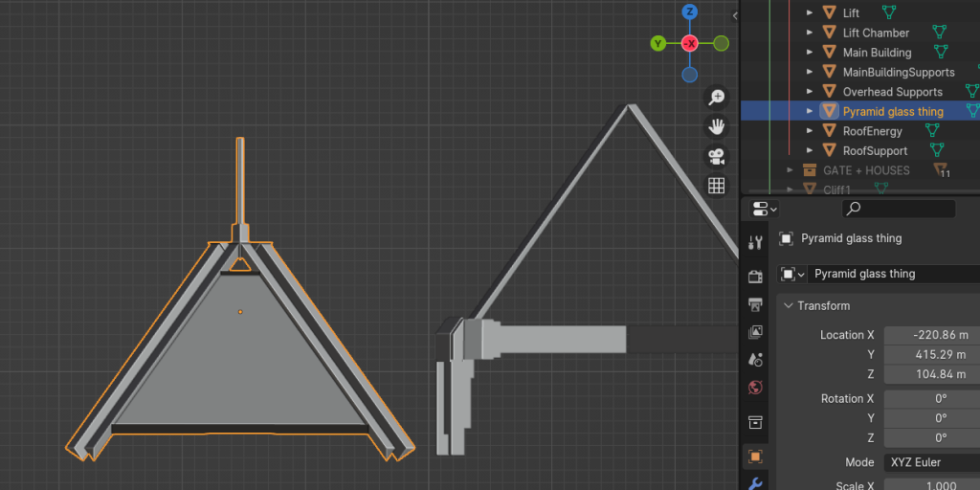Viewport: 980px width, 490px height.
Task: Click mesh data icon next to Lift
Action: point(889,11)
